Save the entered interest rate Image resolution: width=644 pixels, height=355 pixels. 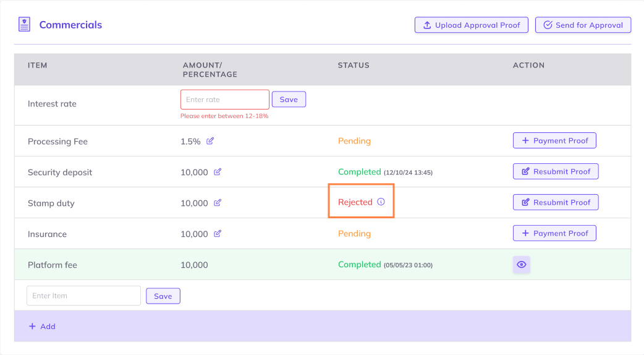[289, 100]
